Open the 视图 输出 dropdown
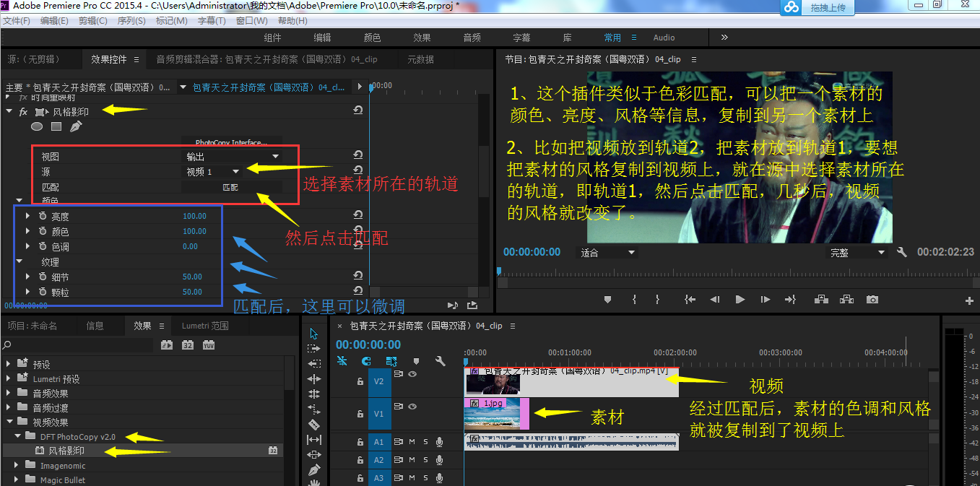 (233, 156)
